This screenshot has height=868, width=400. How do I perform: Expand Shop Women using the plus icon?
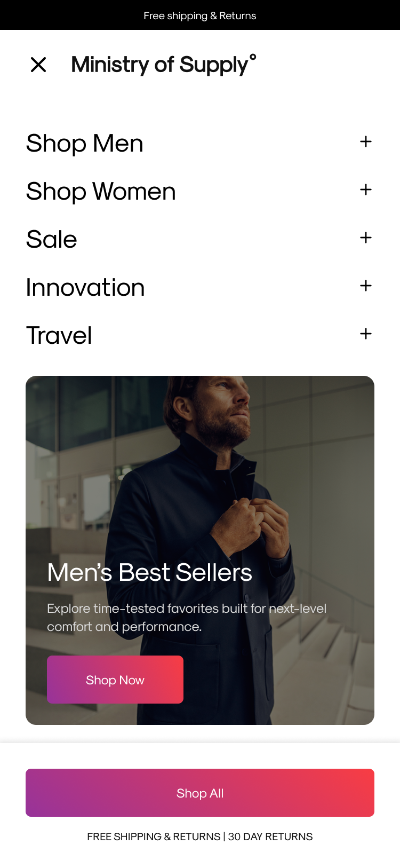(366, 190)
